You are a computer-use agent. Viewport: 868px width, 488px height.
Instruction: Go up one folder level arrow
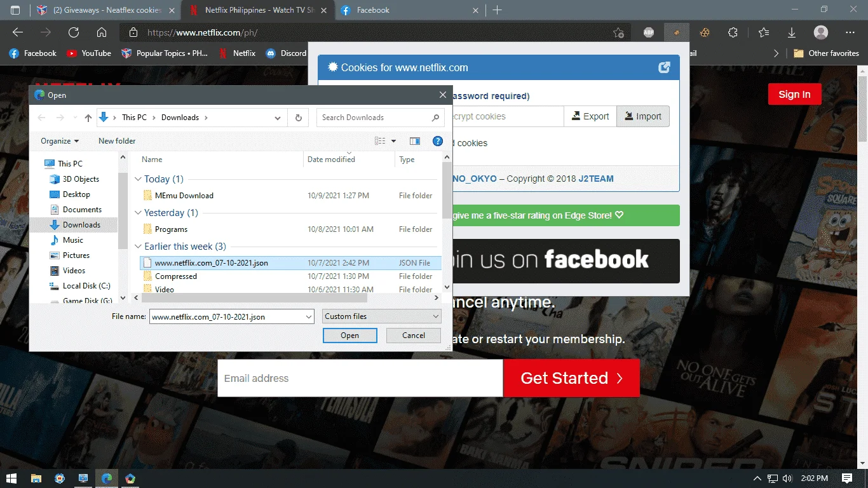coord(88,118)
